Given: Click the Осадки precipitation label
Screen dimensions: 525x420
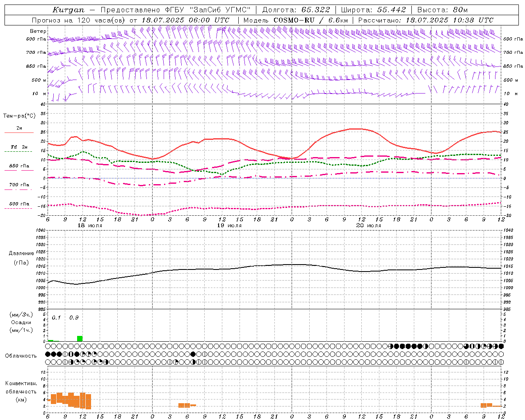Looking at the screenshot, I should [21, 322].
